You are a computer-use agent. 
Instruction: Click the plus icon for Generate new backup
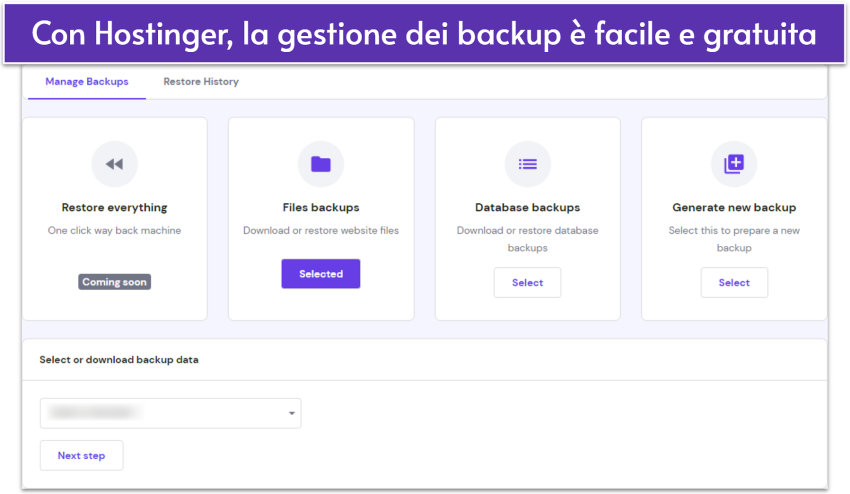point(734,164)
